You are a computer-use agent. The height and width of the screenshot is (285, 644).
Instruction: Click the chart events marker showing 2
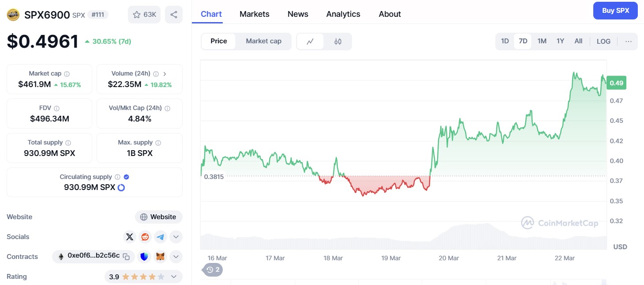(213, 270)
